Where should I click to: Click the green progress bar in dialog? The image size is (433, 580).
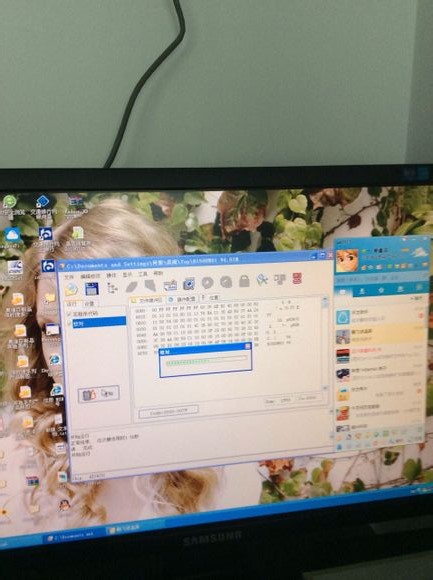point(206,361)
